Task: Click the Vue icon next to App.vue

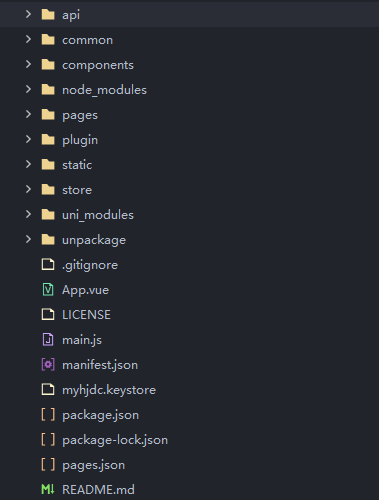Action: (x=48, y=289)
